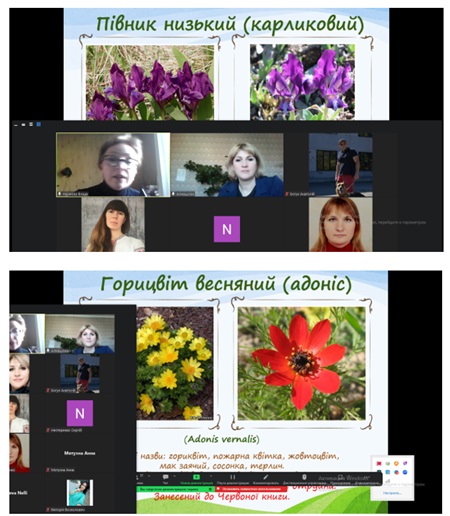
Task: Select the man with dog tile, top window
Action: pyautogui.click(x=340, y=165)
